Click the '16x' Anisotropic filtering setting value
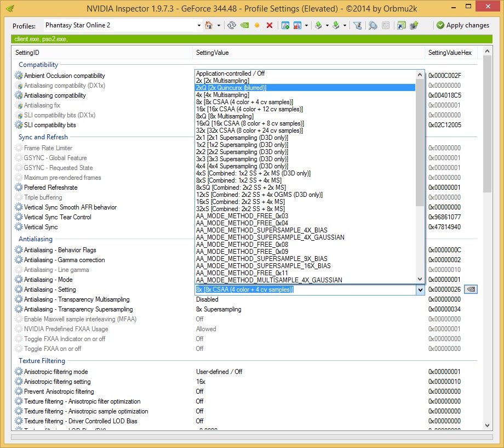Image resolution: width=504 pixels, height=448 pixels. pos(201,382)
